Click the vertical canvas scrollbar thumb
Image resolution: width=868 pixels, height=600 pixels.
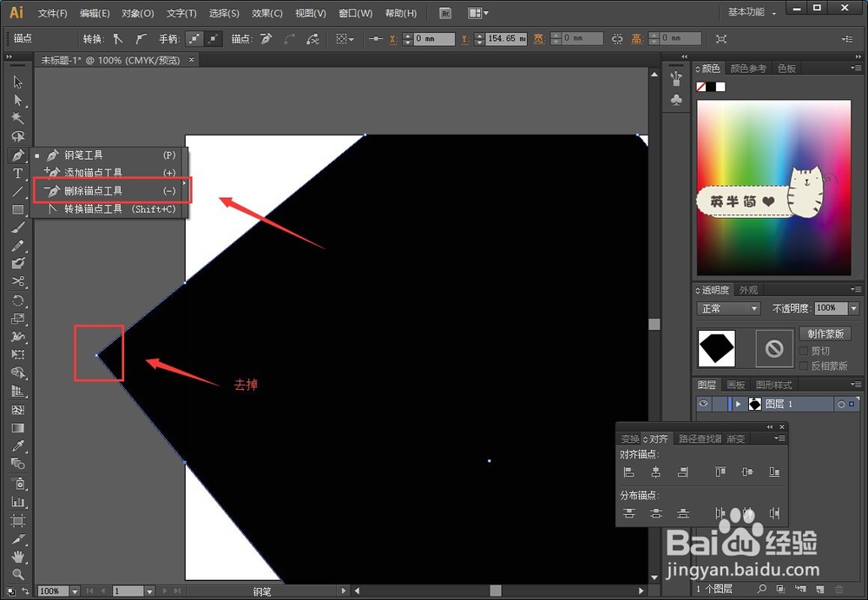654,324
